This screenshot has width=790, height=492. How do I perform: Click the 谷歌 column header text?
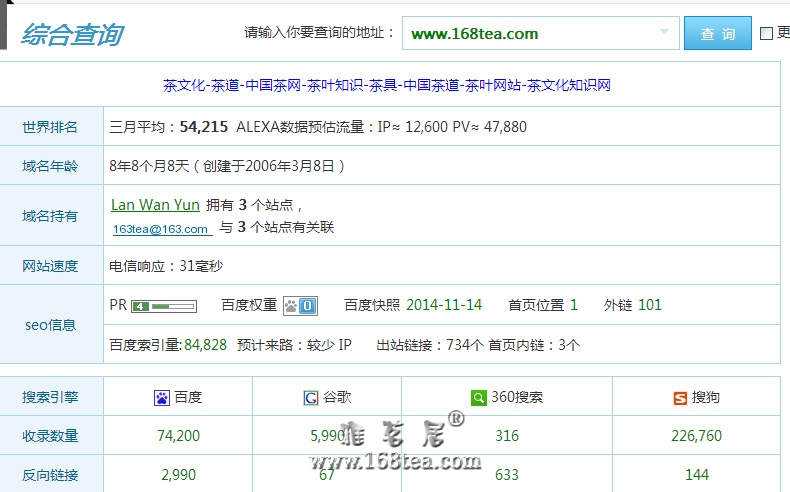coord(337,397)
